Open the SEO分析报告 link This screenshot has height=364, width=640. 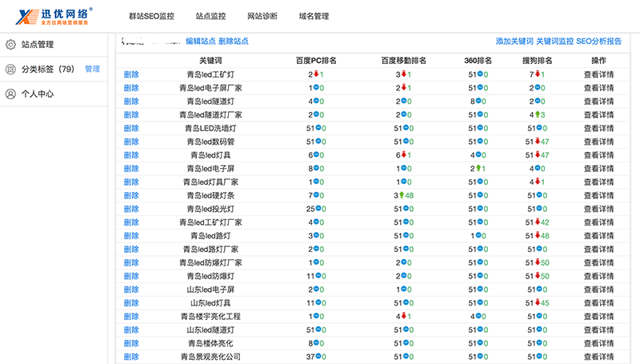[x=598, y=42]
